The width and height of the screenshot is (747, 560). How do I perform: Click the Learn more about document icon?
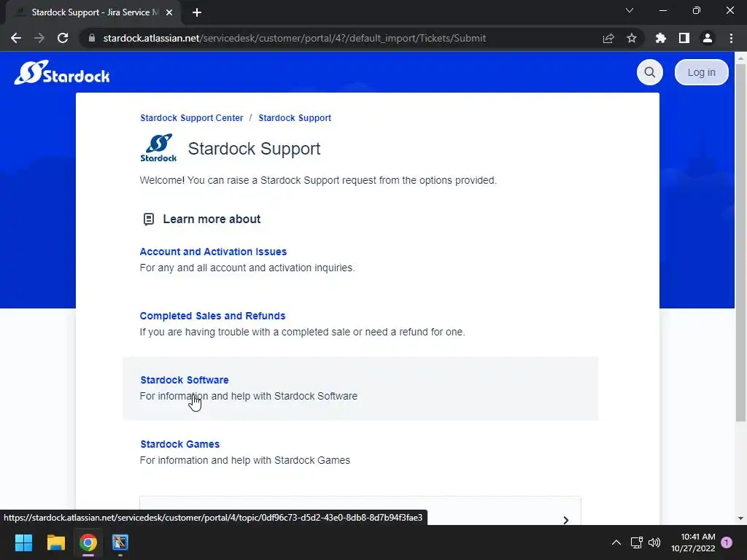(x=149, y=219)
